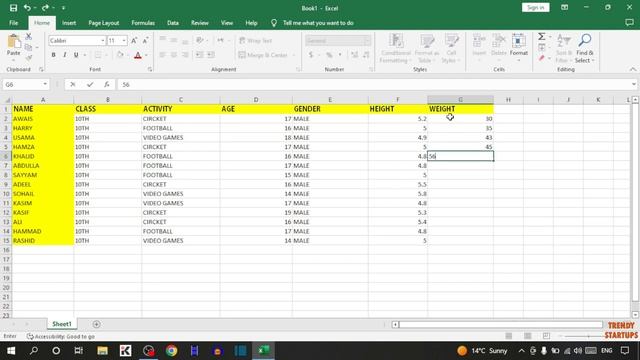This screenshot has width=640, height=360.
Task: Click the Redo arrow icon
Action: [x=45, y=8]
